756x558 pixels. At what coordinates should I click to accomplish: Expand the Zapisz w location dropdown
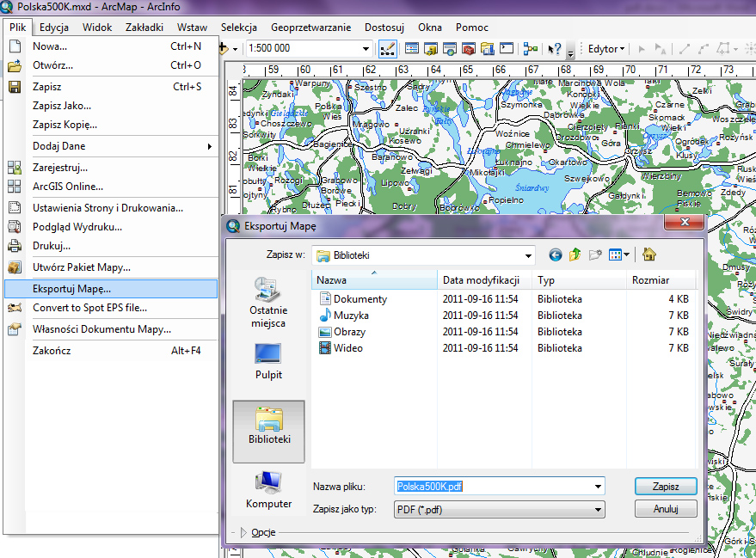pos(528,255)
